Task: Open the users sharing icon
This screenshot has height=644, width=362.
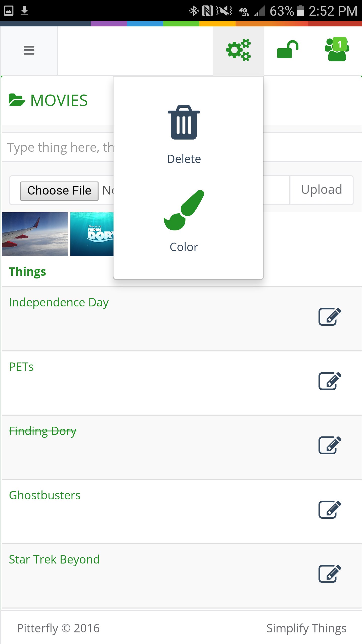Action: (x=337, y=50)
